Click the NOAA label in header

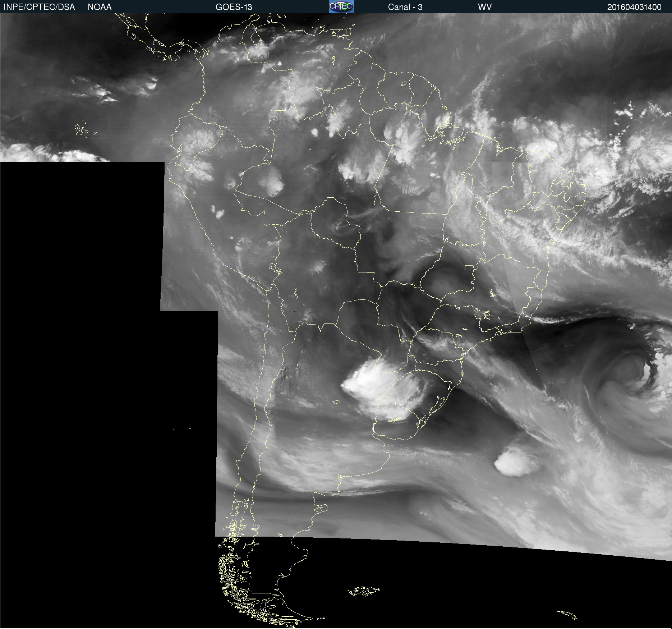(x=100, y=7)
